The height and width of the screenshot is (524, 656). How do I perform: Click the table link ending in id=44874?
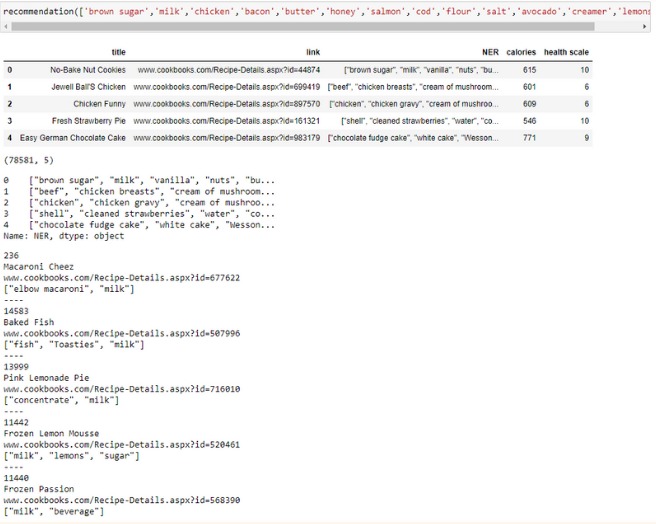coord(229,70)
